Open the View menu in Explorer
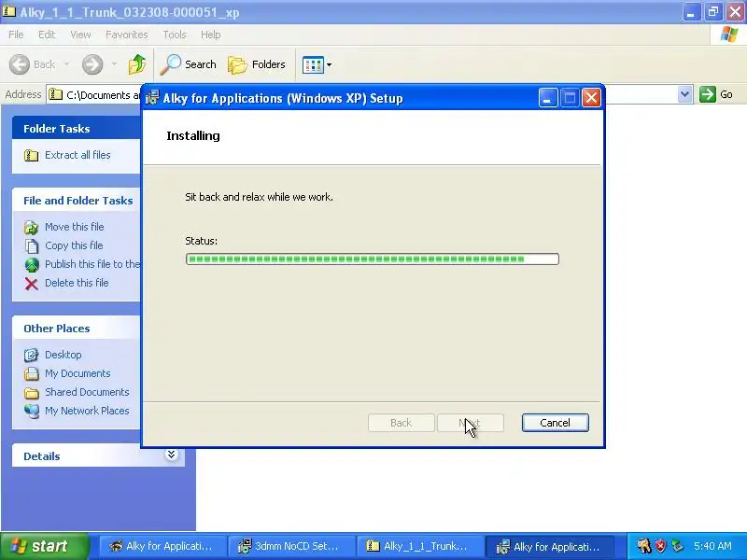This screenshot has height=560, width=747. [x=80, y=35]
